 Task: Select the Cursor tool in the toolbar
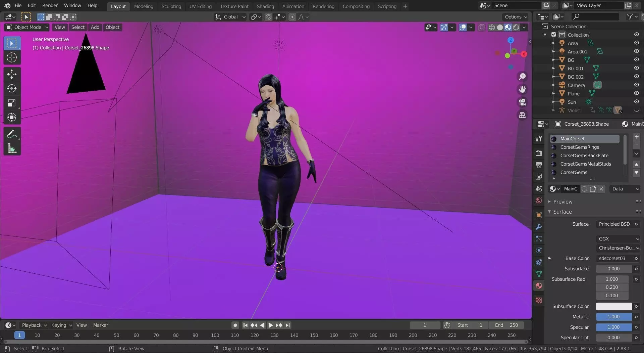(12, 58)
